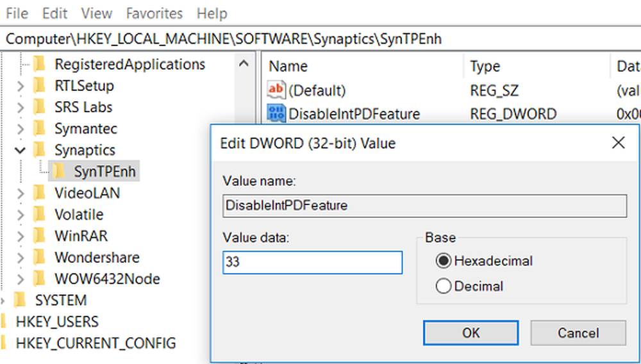
Task: Collapse the Synaptics key
Action: 20,151
